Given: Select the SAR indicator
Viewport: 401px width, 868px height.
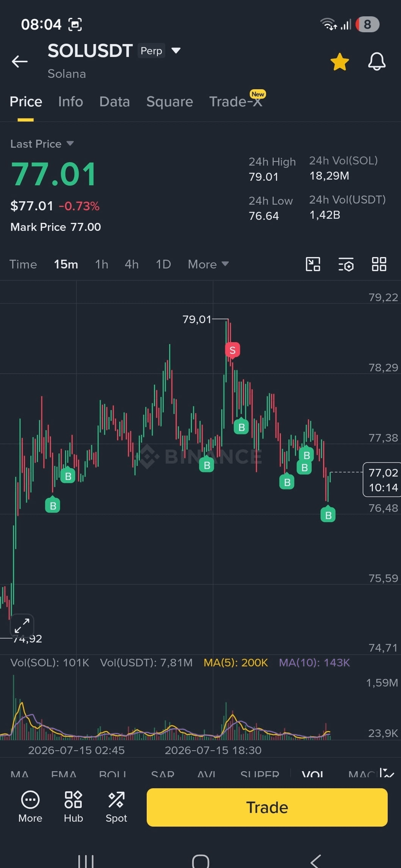Looking at the screenshot, I should (163, 773).
